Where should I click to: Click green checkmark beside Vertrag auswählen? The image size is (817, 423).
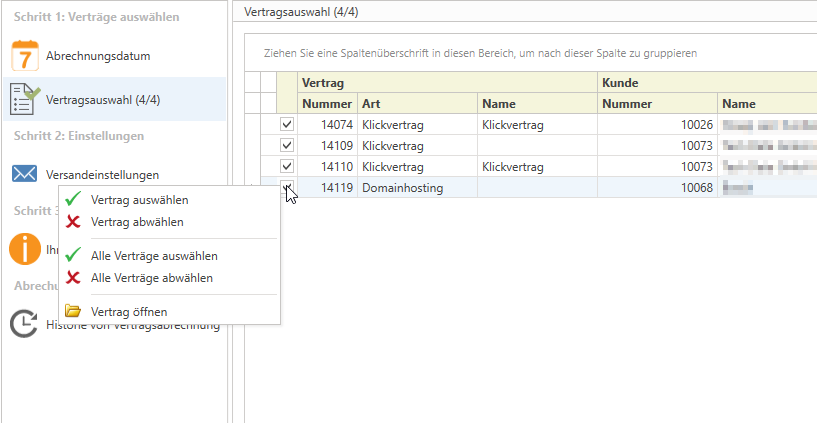(x=73, y=200)
